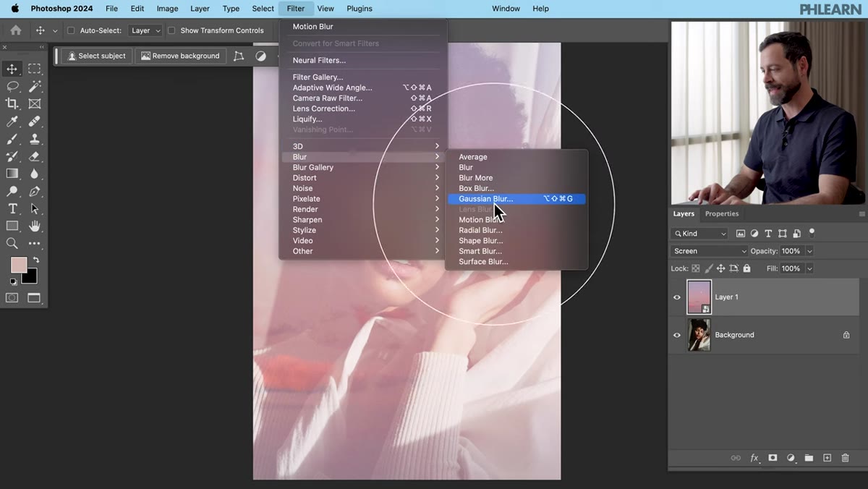This screenshot has height=489, width=868.
Task: Open the Edit Toolbar three-dots icon
Action: (x=35, y=244)
